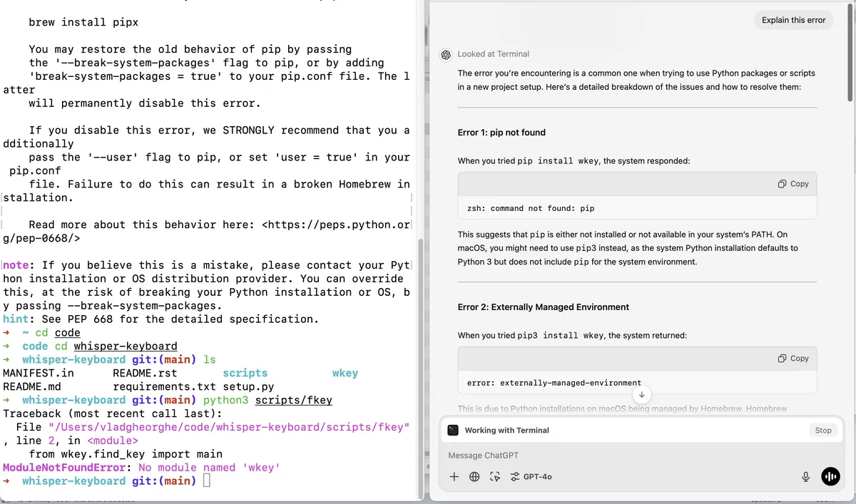The height and width of the screenshot is (504, 856).
Task: Click the microphone dictation icon
Action: [805, 477]
